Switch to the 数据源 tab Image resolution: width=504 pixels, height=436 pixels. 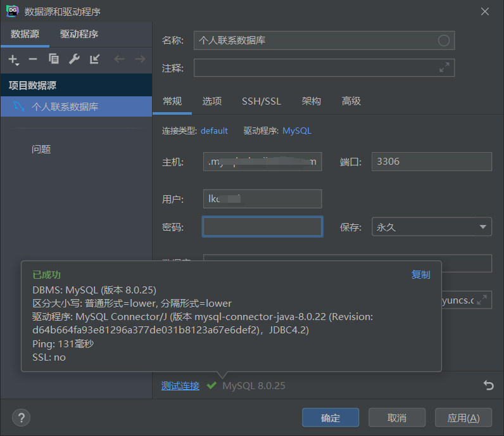tap(25, 34)
